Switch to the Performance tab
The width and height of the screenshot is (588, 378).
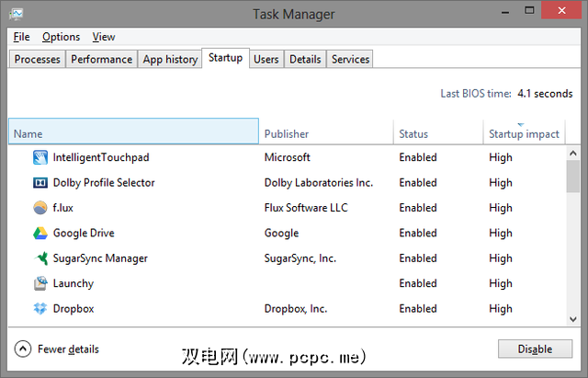(x=101, y=59)
